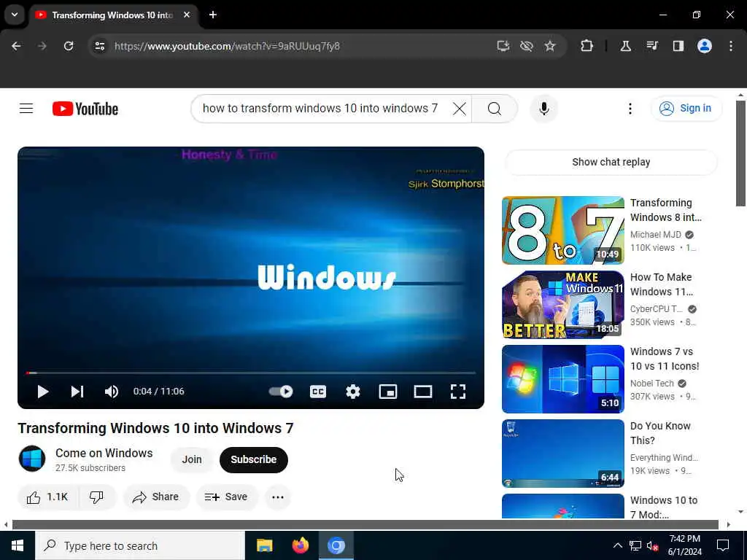Click the vertical page scrollbar

click(x=740, y=153)
